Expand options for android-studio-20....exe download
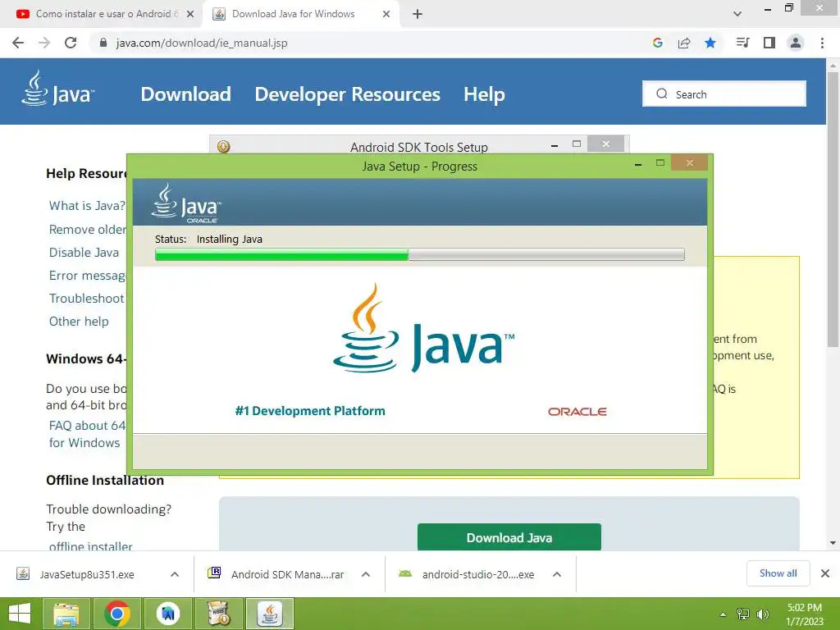840x630 pixels. coord(557,574)
